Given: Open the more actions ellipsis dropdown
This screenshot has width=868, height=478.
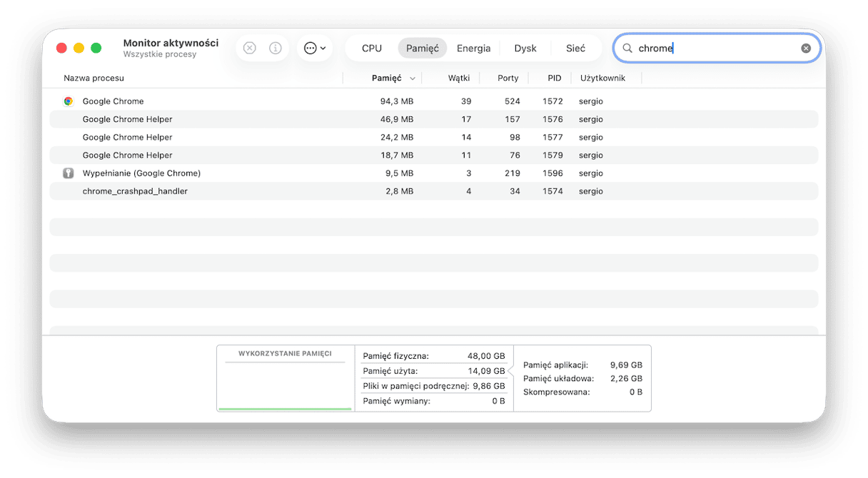Looking at the screenshot, I should pyautogui.click(x=315, y=49).
